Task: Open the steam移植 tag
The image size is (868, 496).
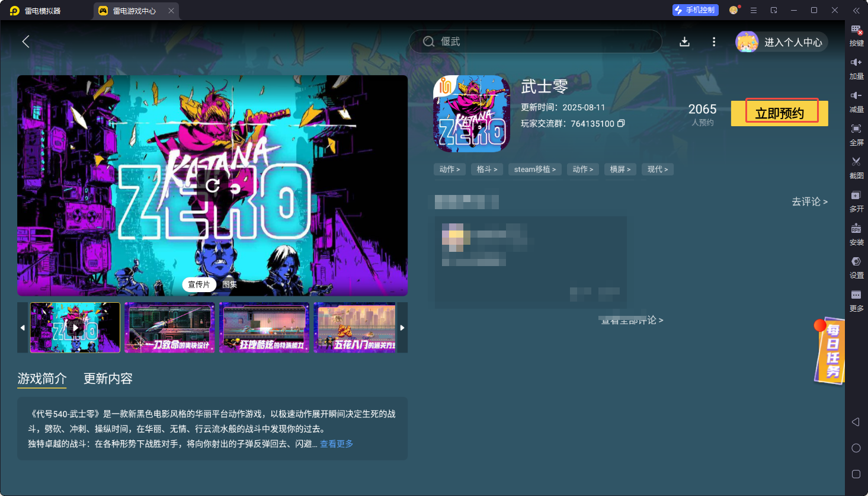Action: (x=535, y=169)
